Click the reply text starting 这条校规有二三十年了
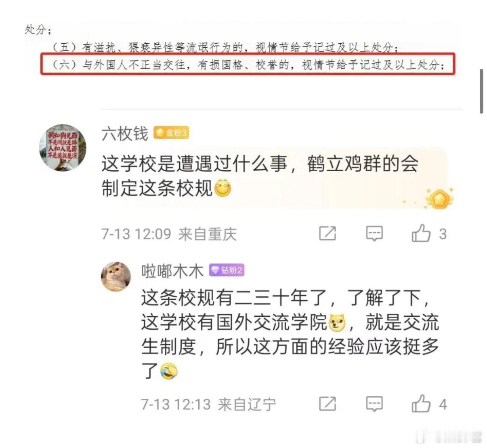Viewport: 487px width, 448px height. tap(290, 334)
